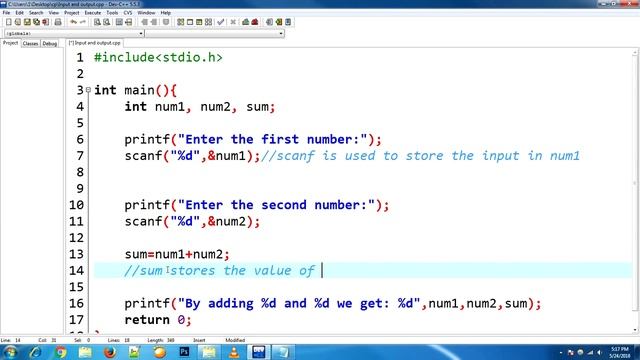Open Google Chrome from the taskbar
Viewport: 640px width, 360px height.
click(x=60, y=352)
